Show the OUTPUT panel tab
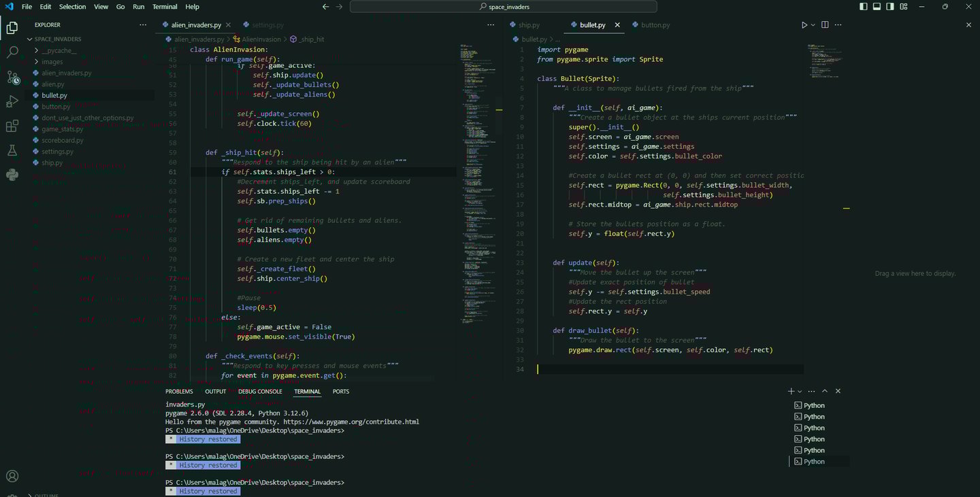The width and height of the screenshot is (980, 497). (216, 392)
